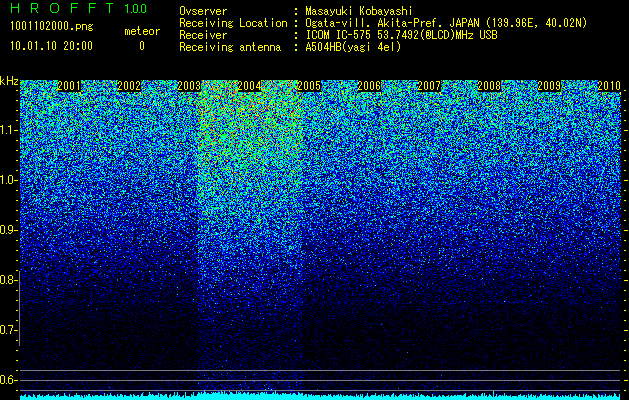Click the meteor count label

coord(142,31)
